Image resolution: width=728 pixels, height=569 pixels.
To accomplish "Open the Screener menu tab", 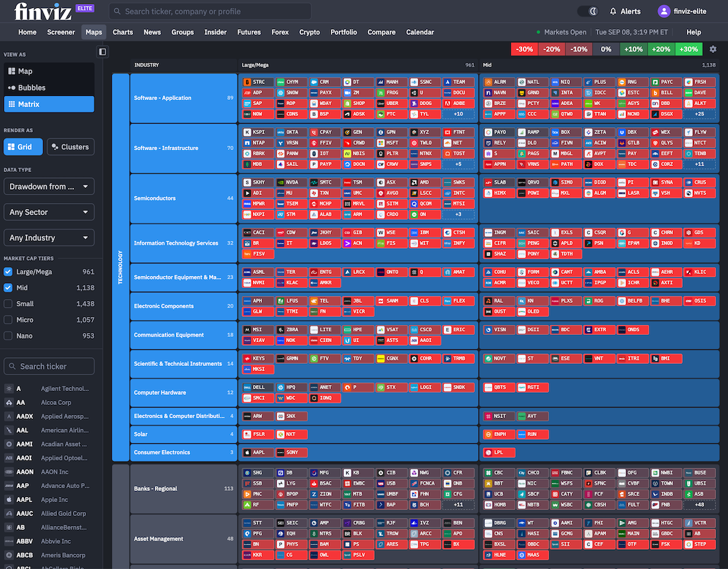I will [x=61, y=32].
